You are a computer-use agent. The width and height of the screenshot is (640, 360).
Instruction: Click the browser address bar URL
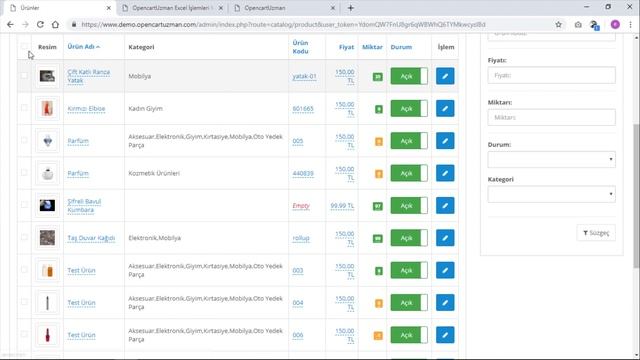tap(283, 24)
